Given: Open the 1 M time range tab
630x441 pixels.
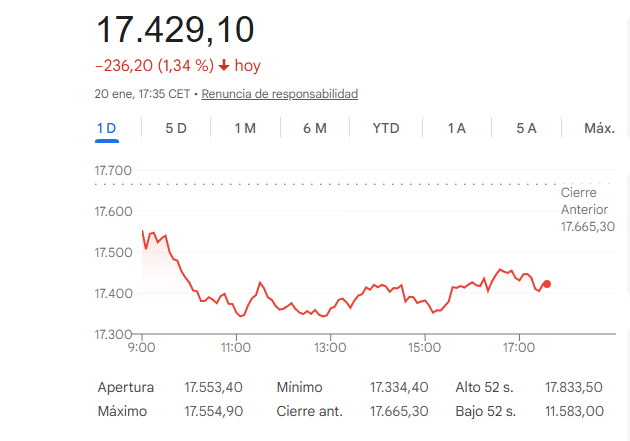Looking at the screenshot, I should pyautogui.click(x=245, y=128).
